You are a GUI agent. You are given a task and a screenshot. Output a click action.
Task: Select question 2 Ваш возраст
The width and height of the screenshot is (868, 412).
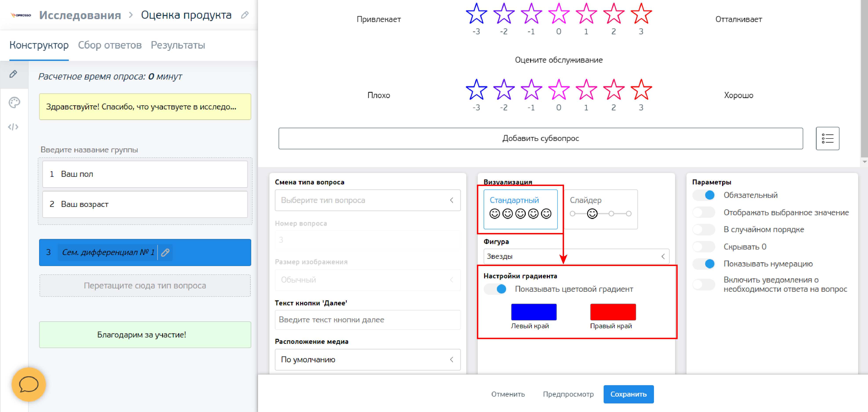point(145,205)
